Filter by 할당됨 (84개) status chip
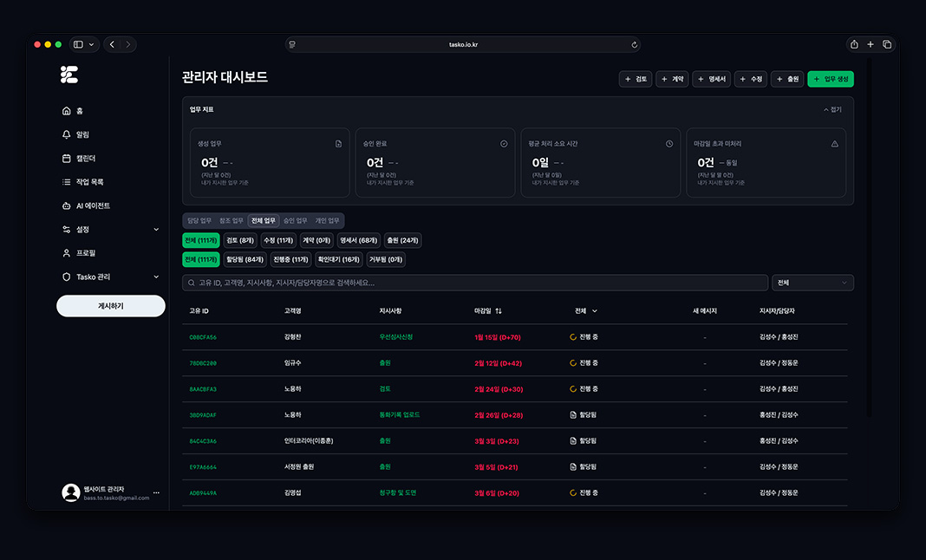Image resolution: width=926 pixels, height=560 pixels. click(245, 259)
